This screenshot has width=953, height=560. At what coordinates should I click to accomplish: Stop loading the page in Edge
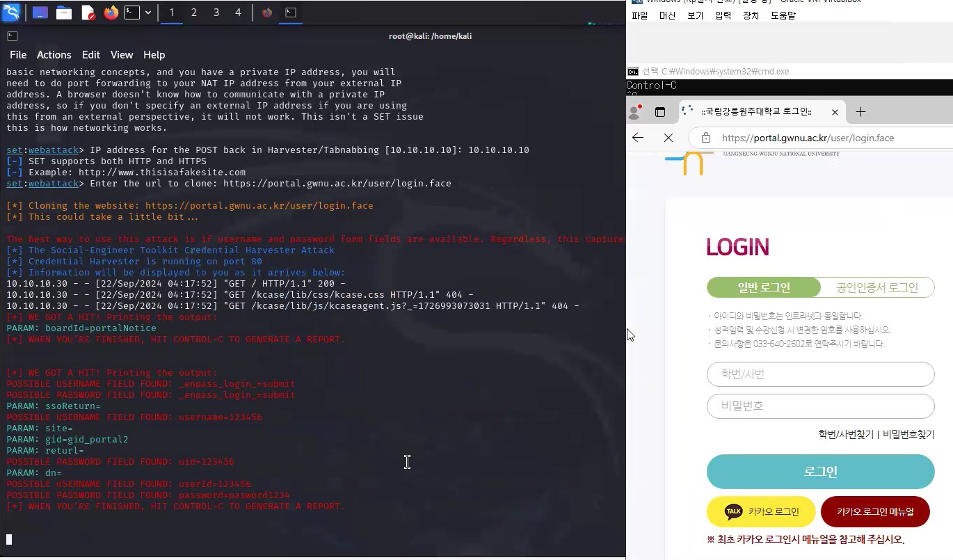coord(668,138)
